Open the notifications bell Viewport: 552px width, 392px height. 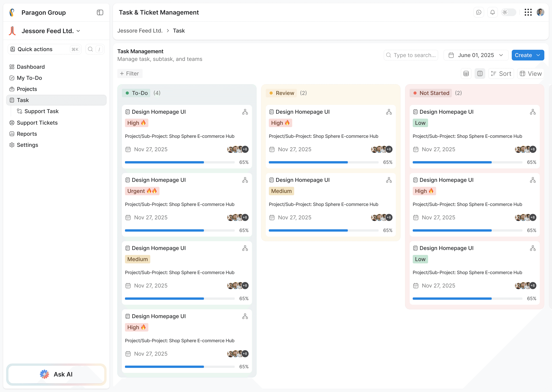[492, 13]
